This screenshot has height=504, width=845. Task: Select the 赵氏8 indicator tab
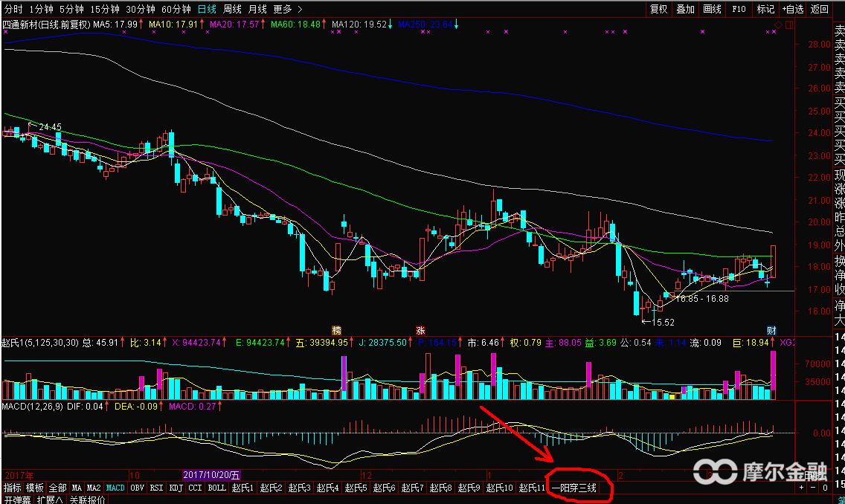click(x=441, y=488)
